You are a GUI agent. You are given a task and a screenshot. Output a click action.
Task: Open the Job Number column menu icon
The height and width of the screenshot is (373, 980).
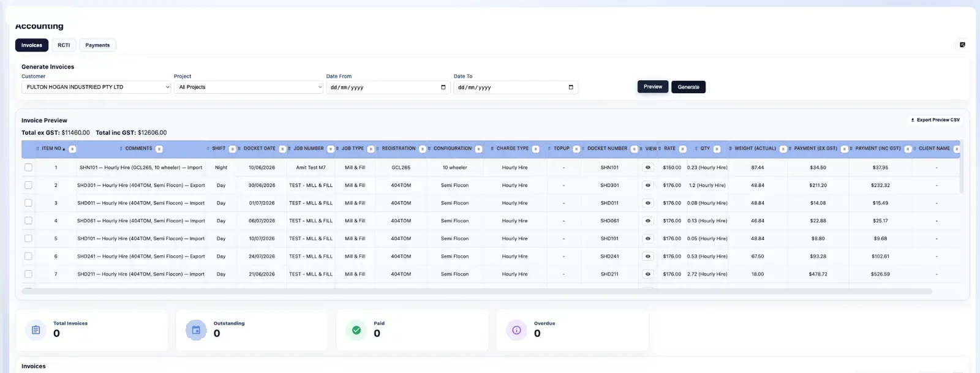click(331, 149)
